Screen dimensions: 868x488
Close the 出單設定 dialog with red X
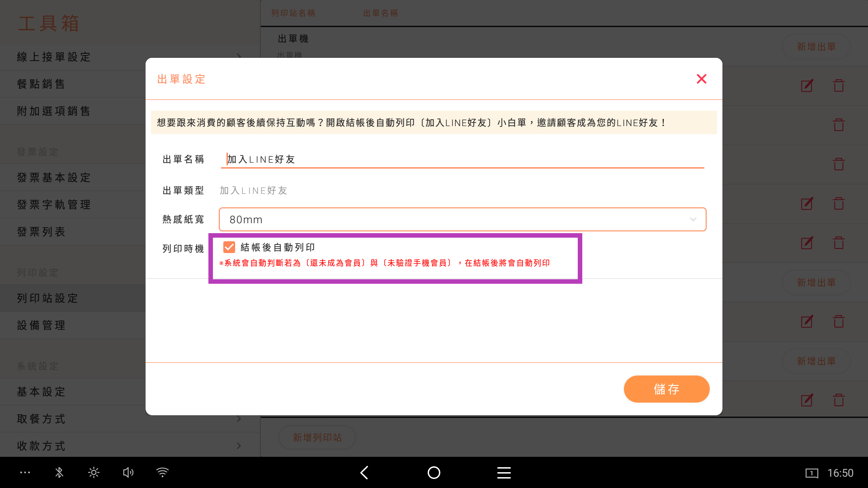coord(701,79)
